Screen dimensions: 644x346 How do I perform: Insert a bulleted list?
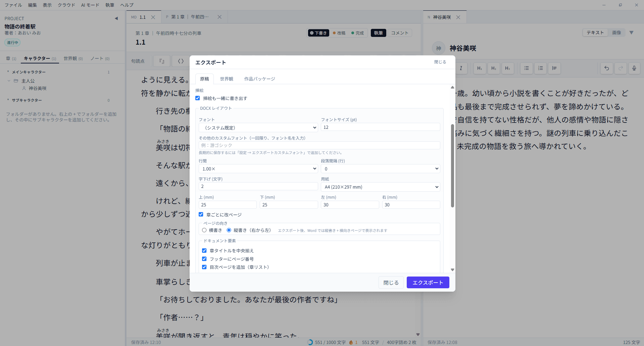point(526,68)
